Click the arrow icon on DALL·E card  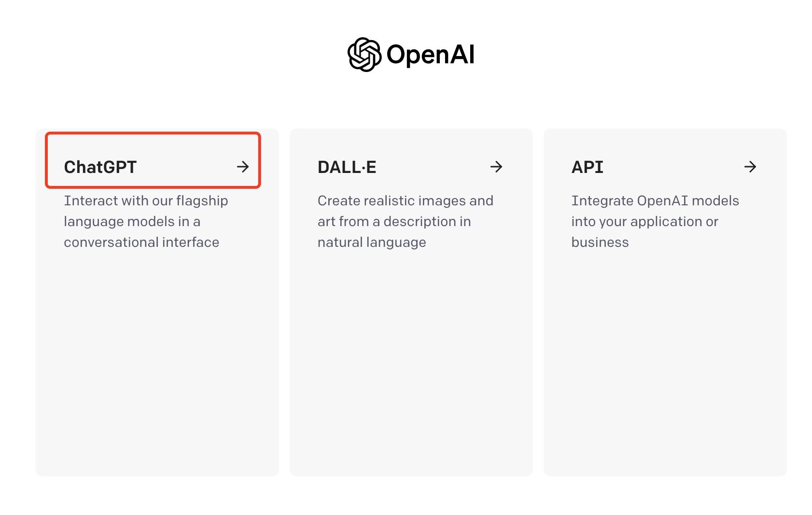click(x=496, y=167)
